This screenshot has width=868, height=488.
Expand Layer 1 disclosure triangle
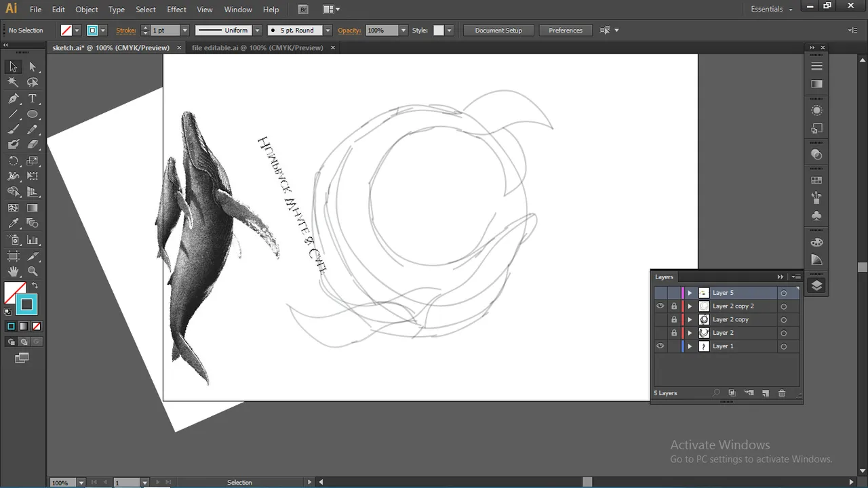pyautogui.click(x=690, y=346)
